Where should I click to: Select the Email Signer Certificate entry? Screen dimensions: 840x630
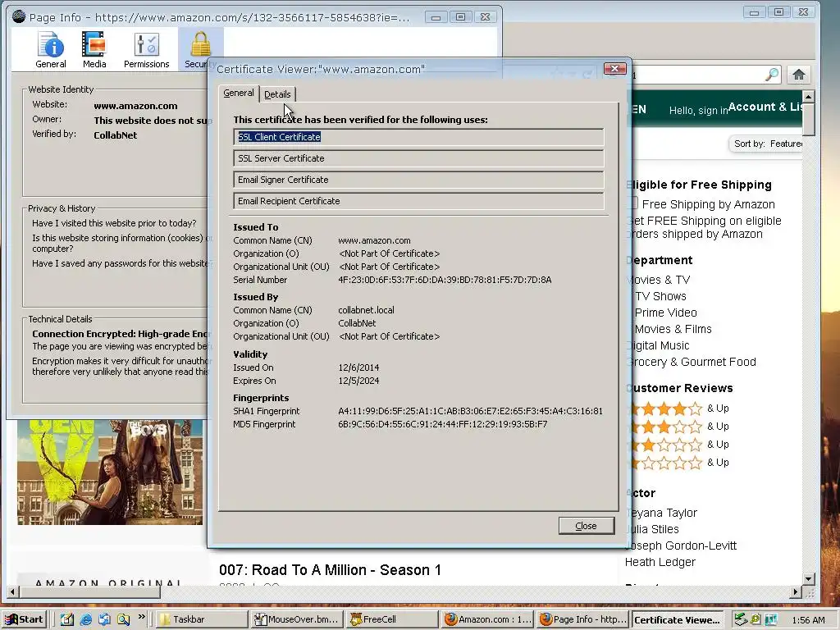coord(418,180)
